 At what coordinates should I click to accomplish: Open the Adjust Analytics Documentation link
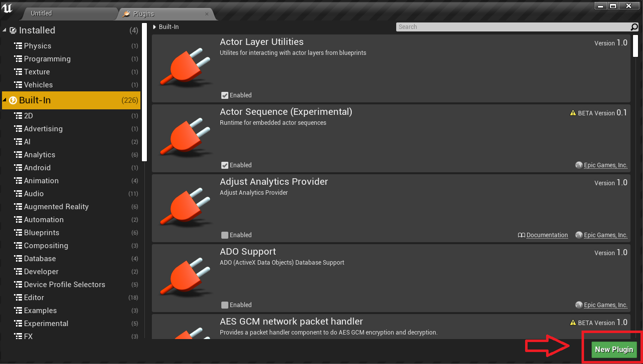point(547,235)
